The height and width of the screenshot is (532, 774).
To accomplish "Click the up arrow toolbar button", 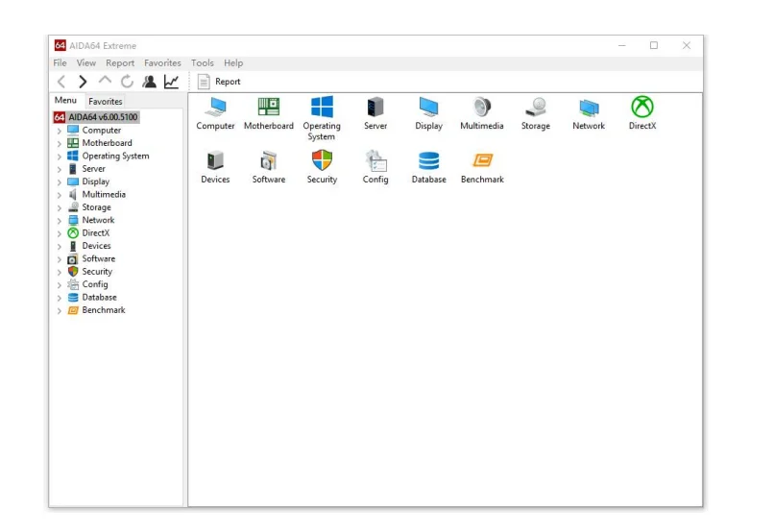I will point(105,81).
